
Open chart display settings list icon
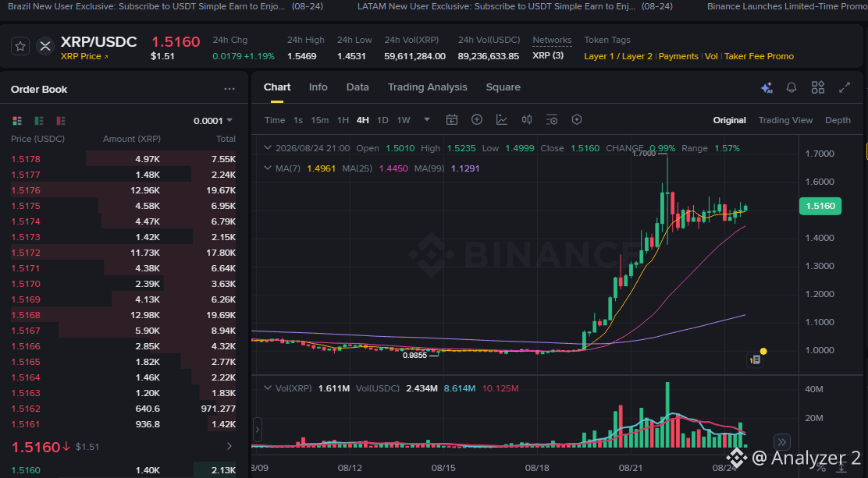[x=552, y=119]
